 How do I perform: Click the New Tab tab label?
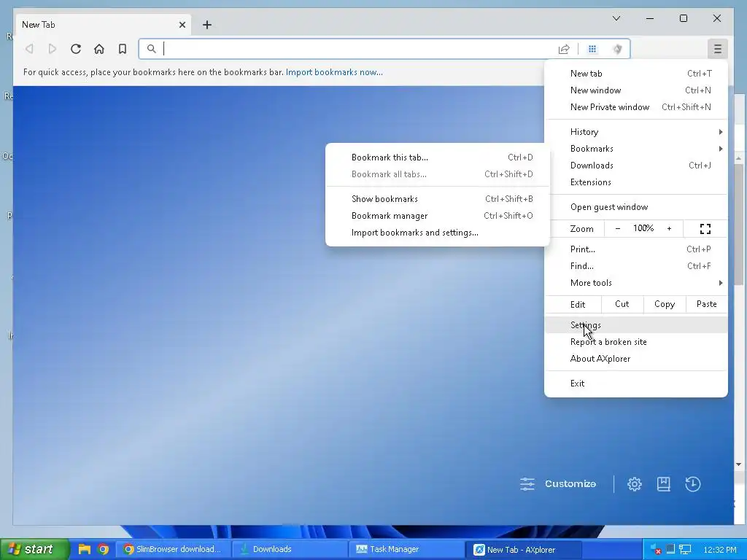click(39, 25)
